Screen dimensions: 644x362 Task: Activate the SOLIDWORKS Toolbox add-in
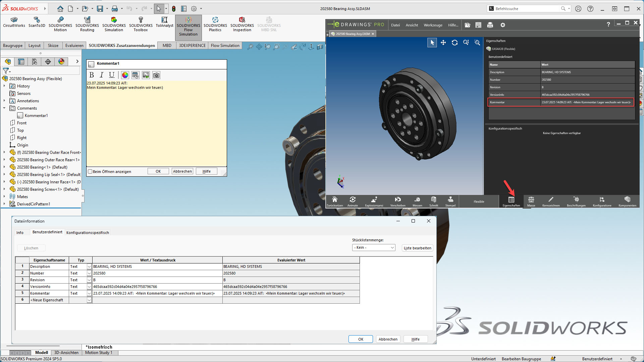(x=141, y=24)
